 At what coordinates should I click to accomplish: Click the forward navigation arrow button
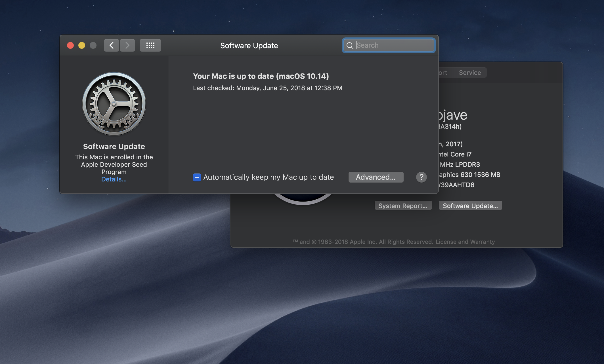[127, 45]
